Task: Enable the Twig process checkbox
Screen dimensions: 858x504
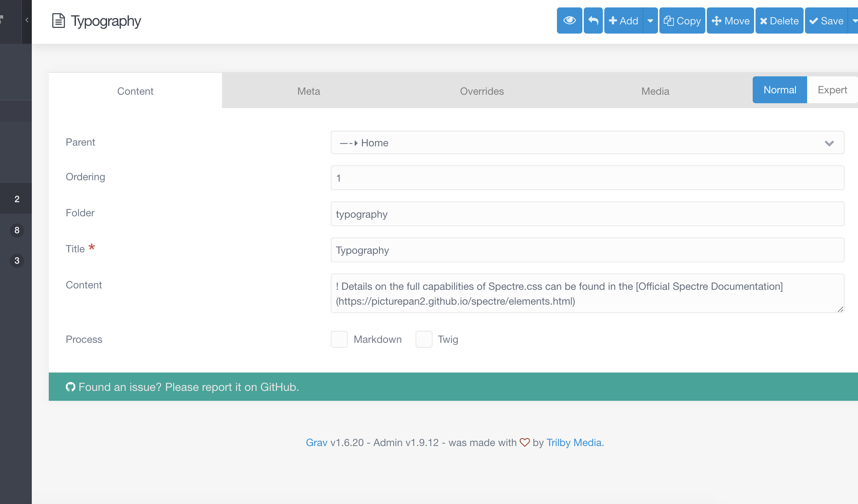Action: [424, 339]
